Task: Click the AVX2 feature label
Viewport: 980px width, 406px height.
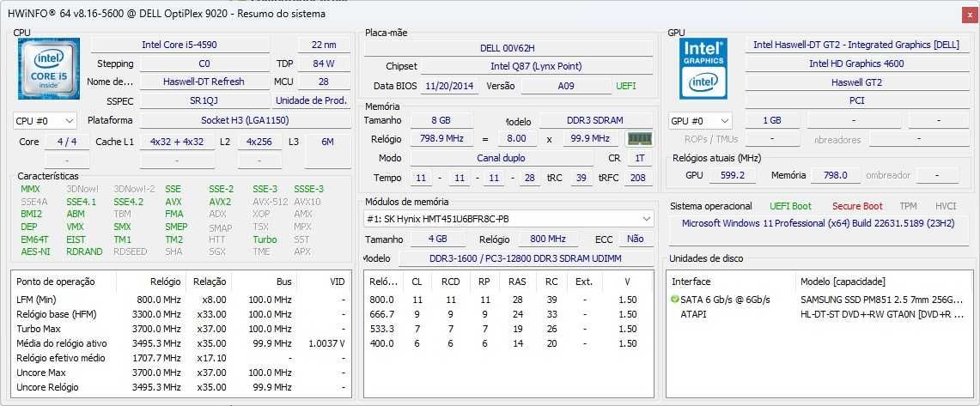Action: [220, 202]
